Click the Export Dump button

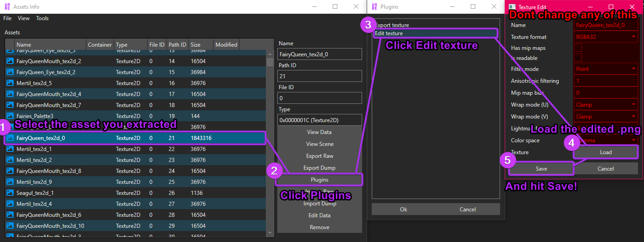click(319, 168)
